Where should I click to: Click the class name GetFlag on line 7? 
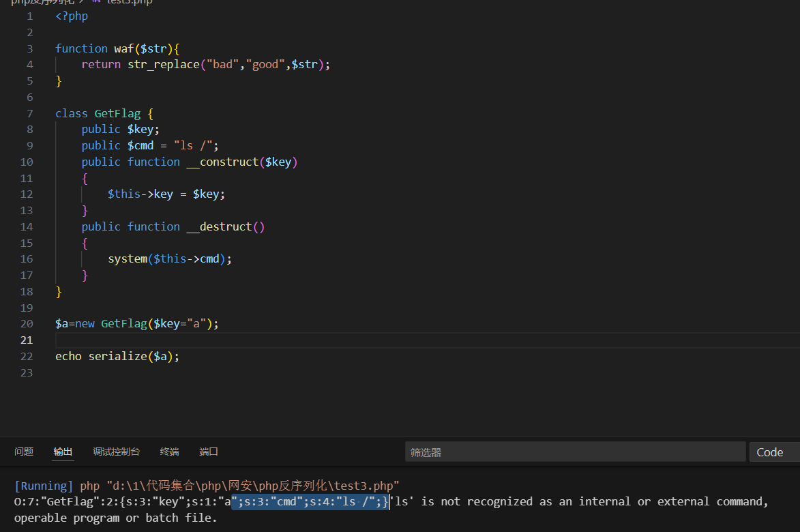point(117,113)
